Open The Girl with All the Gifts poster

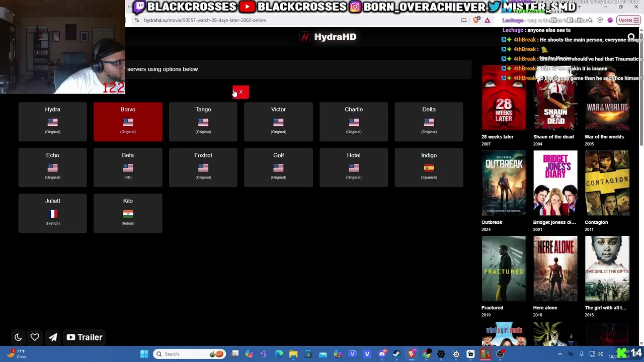[607, 268]
